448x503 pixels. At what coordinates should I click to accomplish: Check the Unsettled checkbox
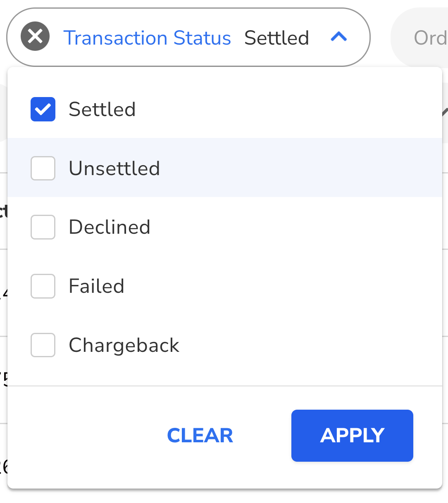point(43,168)
